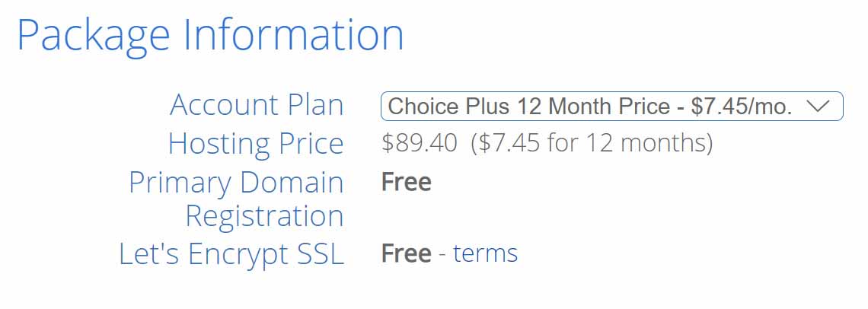Click the Hosting Price label
The image size is (868, 309).
pos(256,144)
